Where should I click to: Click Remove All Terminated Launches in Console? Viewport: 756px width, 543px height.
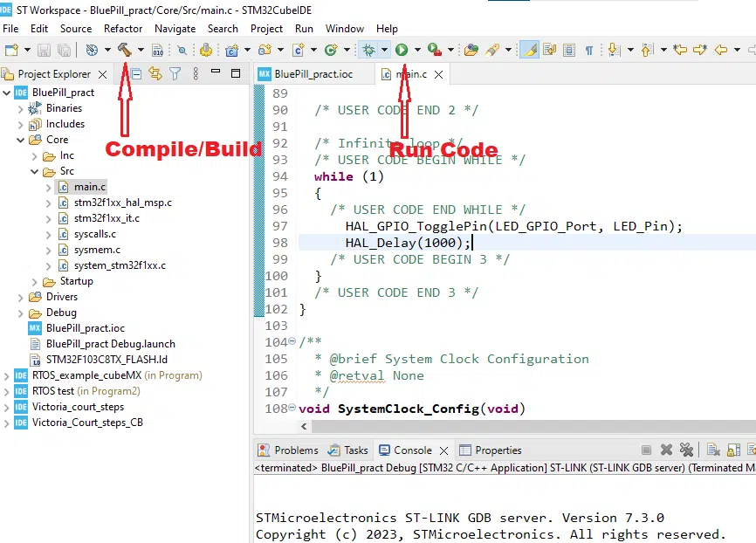point(686,450)
